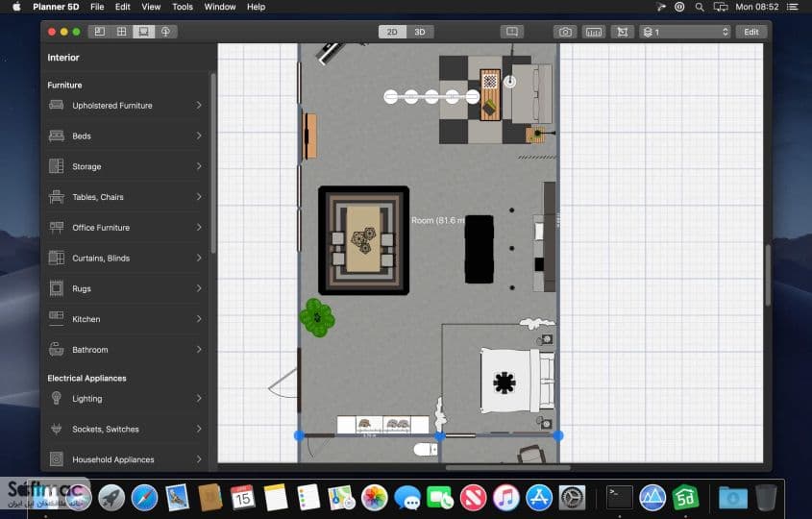Expand the Beds category

125,136
